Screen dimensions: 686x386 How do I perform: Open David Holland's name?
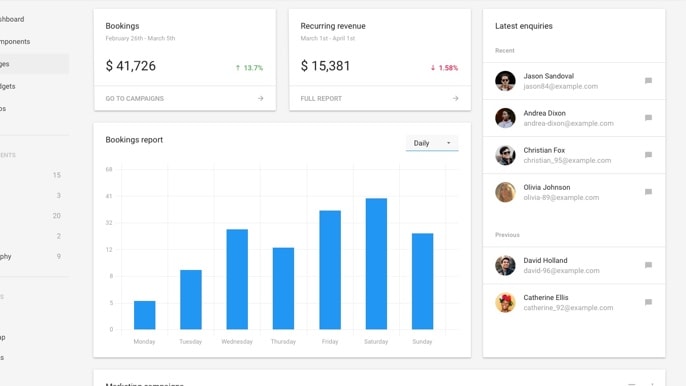pos(545,260)
